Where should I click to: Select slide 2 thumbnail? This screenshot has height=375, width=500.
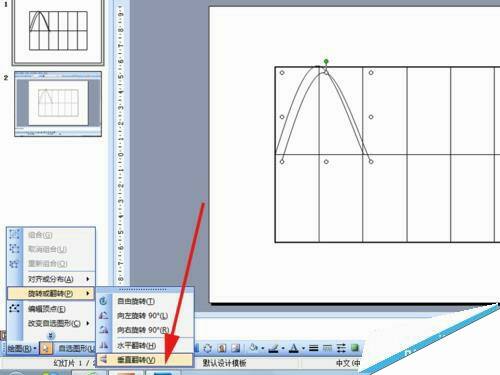tap(58, 104)
